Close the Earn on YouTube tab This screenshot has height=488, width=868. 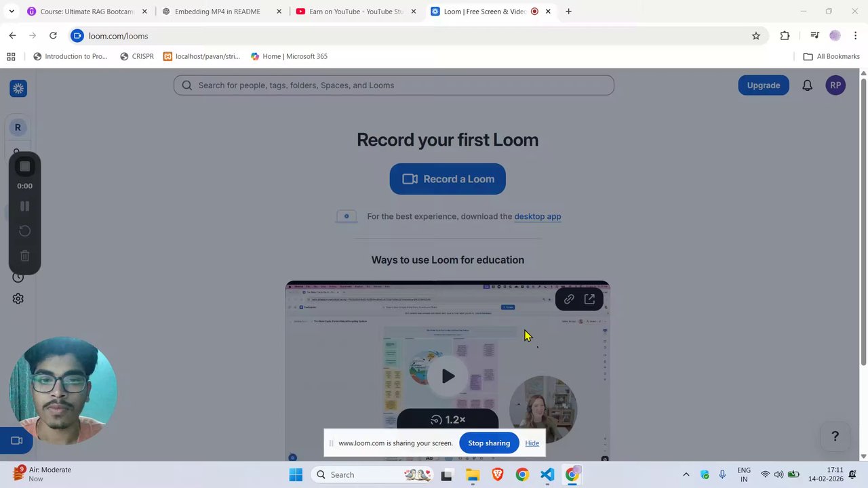point(414,12)
